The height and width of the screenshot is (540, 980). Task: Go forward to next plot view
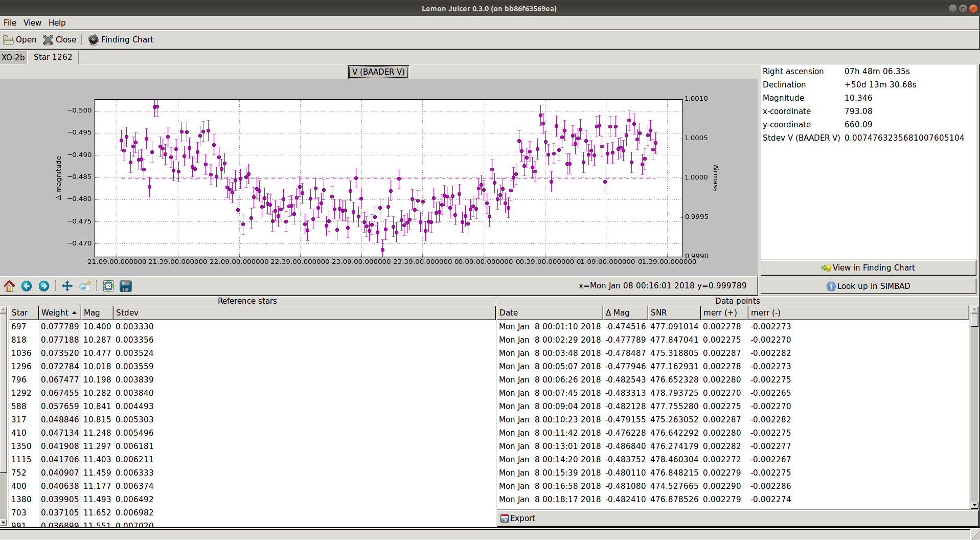tap(44, 286)
